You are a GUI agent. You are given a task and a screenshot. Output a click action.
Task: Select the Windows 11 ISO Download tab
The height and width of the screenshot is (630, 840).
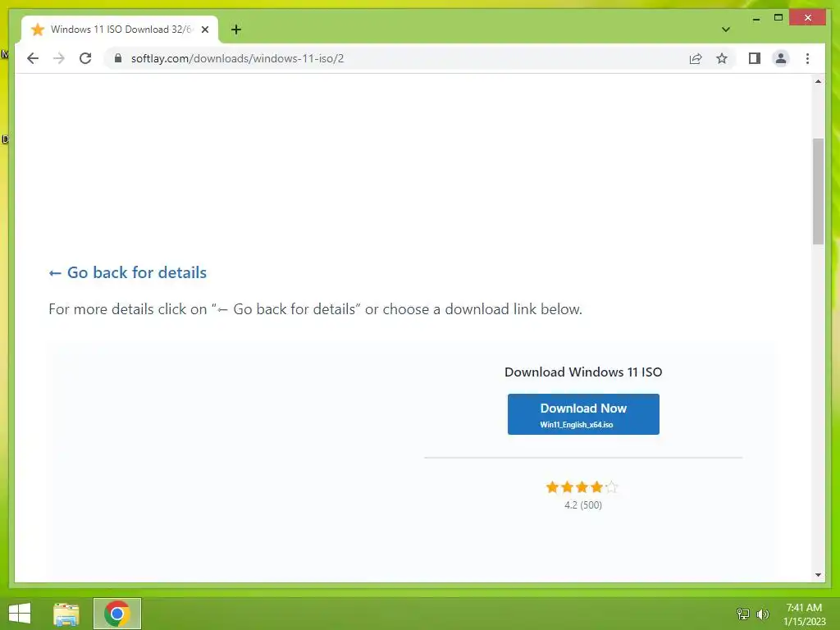pos(120,30)
